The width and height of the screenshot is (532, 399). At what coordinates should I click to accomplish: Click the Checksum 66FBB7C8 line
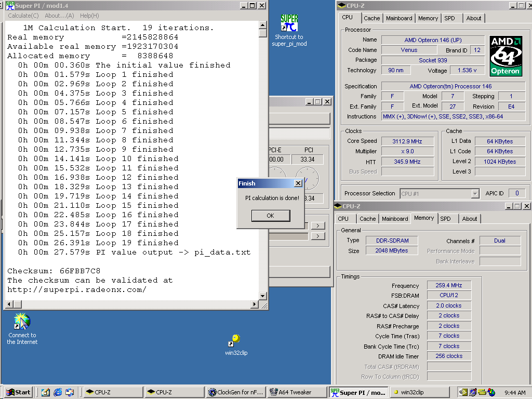(54, 271)
